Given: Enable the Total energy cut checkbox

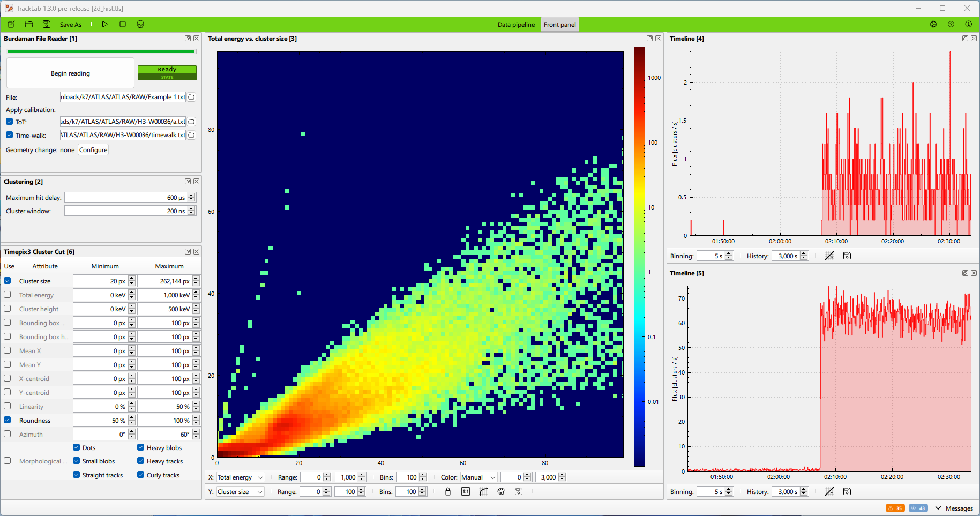Looking at the screenshot, I should click(8, 295).
